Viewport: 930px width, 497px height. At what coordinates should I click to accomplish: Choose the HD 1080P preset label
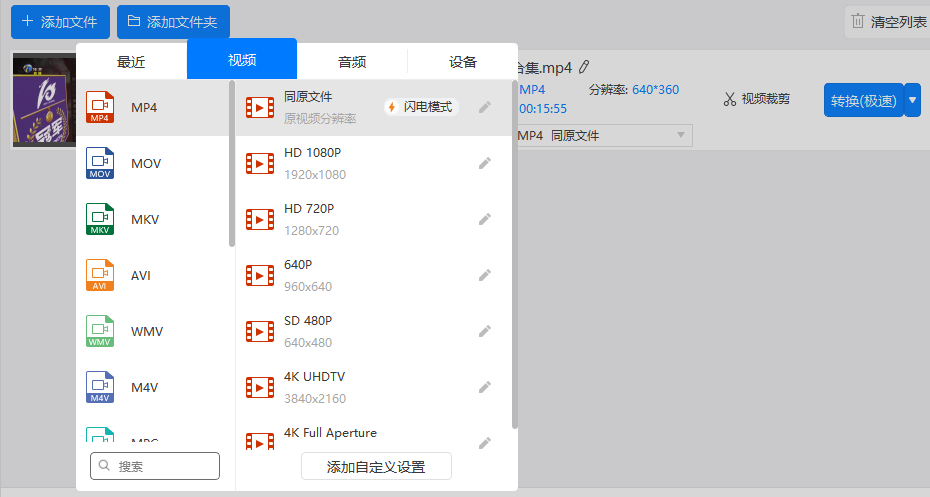point(313,152)
